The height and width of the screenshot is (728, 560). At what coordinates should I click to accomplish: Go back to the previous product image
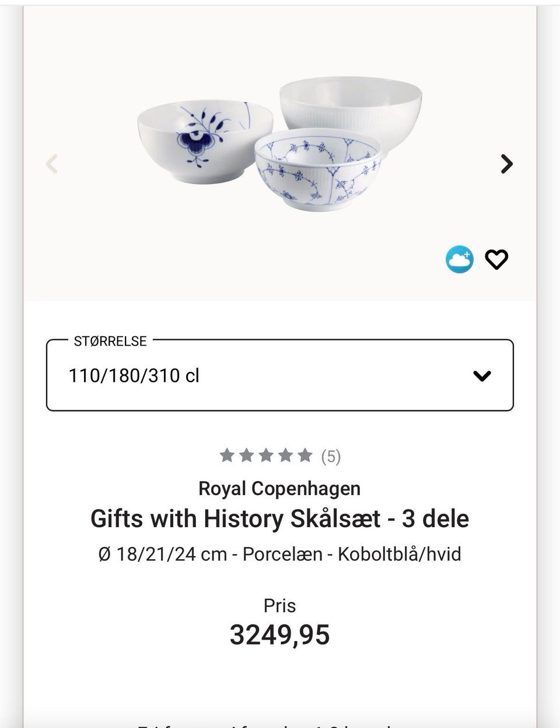[x=52, y=164]
